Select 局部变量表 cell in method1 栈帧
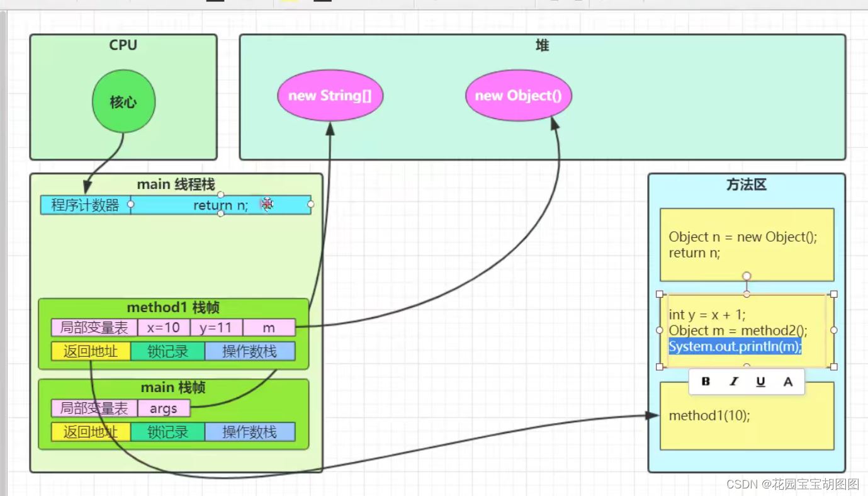The height and width of the screenshot is (496, 868). point(94,328)
